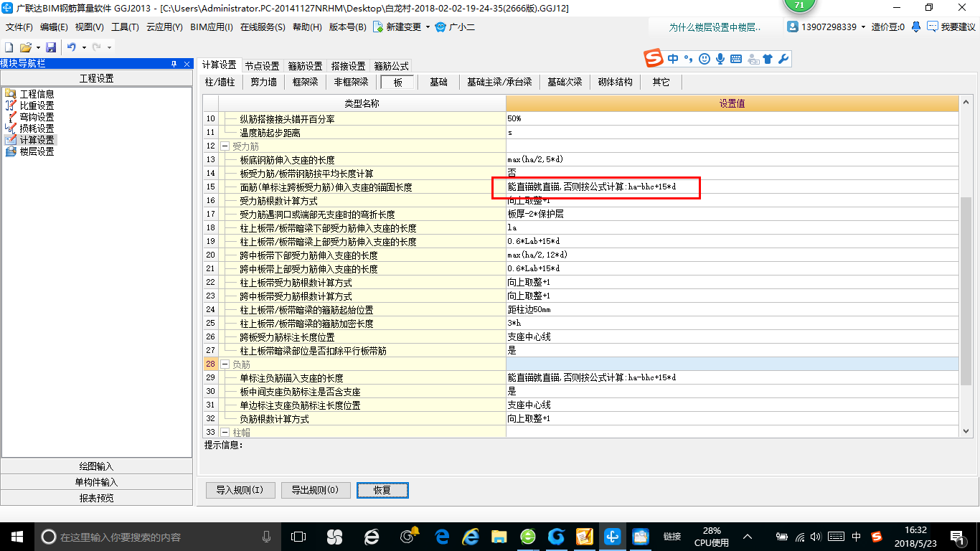Click the undo arrow icon
This screenshot has width=980, height=551.
point(72,47)
